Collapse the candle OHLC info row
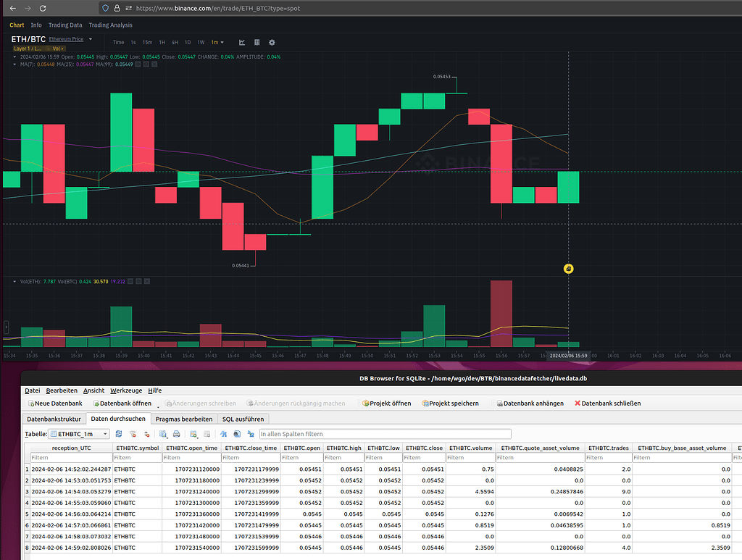Viewport: 742px width, 560px height. point(14,57)
